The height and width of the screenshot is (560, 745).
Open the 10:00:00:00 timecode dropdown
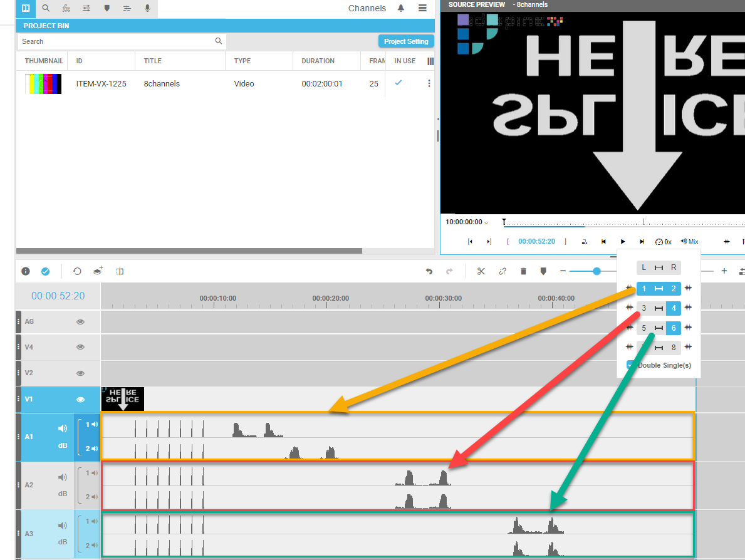tap(467, 222)
